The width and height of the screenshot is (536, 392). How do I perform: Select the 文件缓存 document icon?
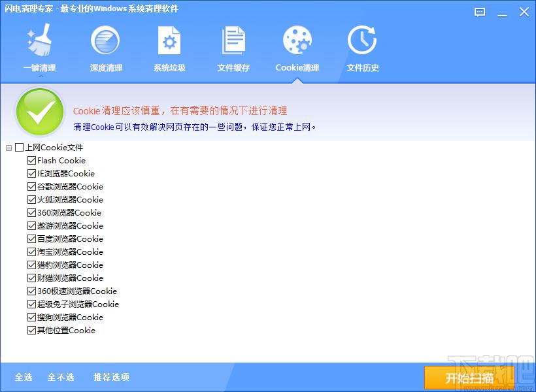tap(233, 41)
